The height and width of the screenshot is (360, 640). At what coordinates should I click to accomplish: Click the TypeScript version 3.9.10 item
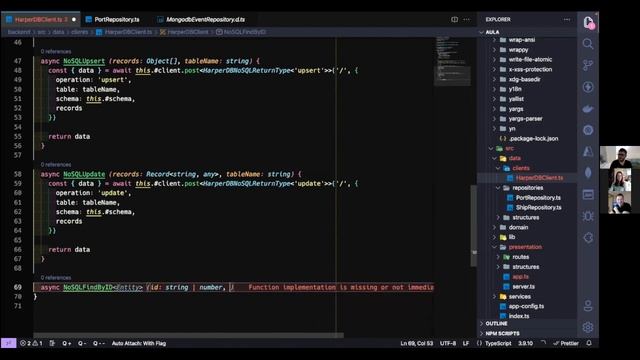point(525,343)
